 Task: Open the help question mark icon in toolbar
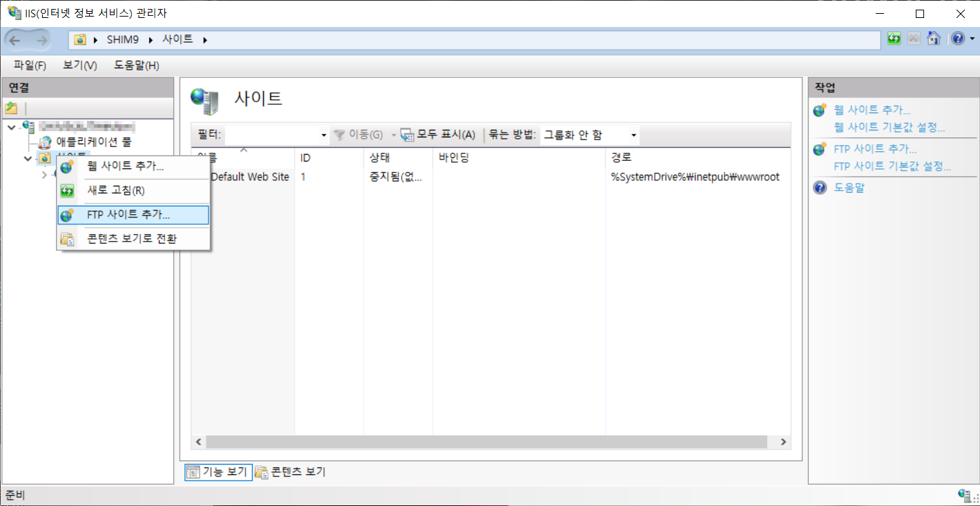(x=957, y=39)
